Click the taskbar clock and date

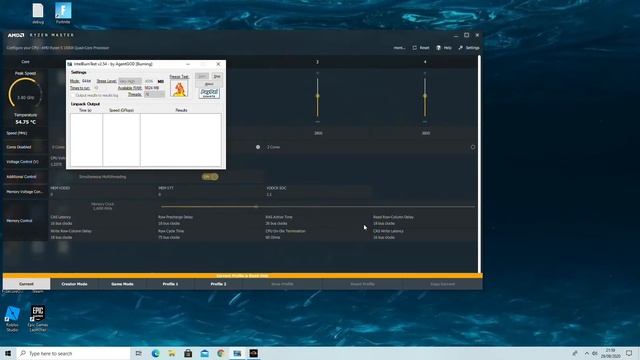click(x=611, y=353)
